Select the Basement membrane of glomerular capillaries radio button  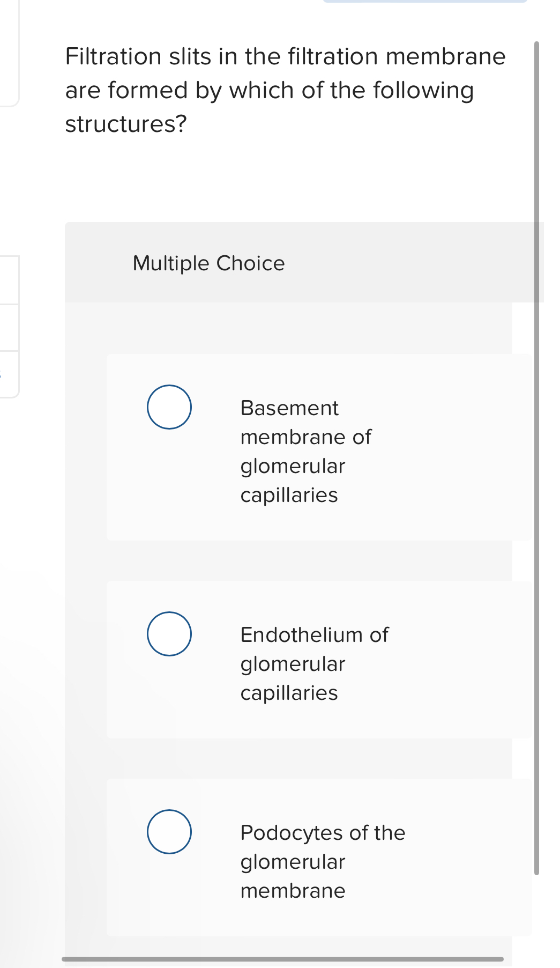[x=169, y=407]
